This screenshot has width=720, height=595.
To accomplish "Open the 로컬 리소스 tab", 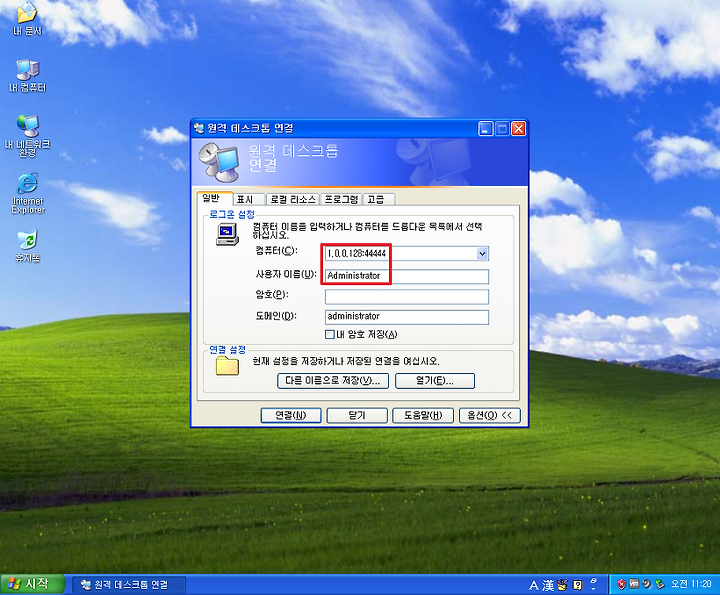I will pos(293,200).
